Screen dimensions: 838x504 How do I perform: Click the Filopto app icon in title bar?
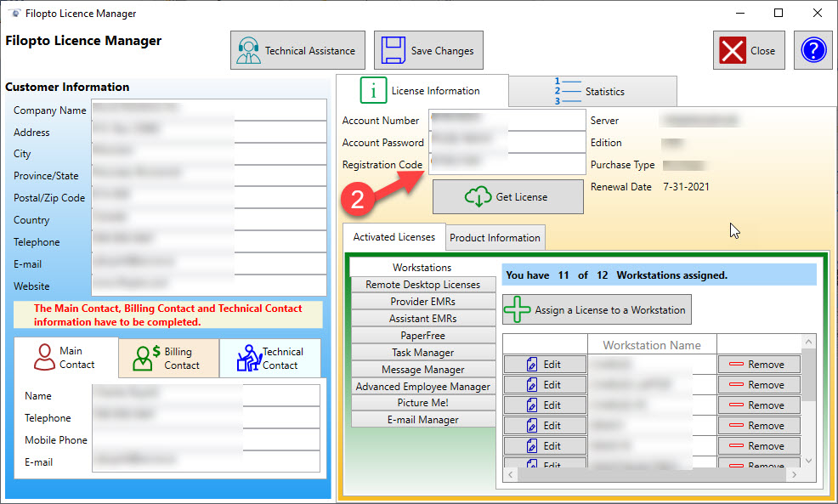coord(14,13)
